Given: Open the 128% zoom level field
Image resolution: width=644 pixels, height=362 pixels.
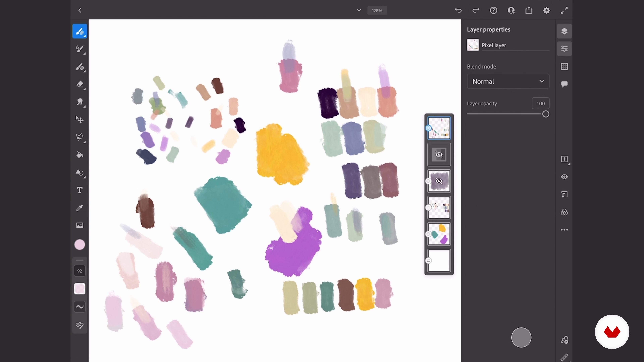Looking at the screenshot, I should tap(377, 11).
